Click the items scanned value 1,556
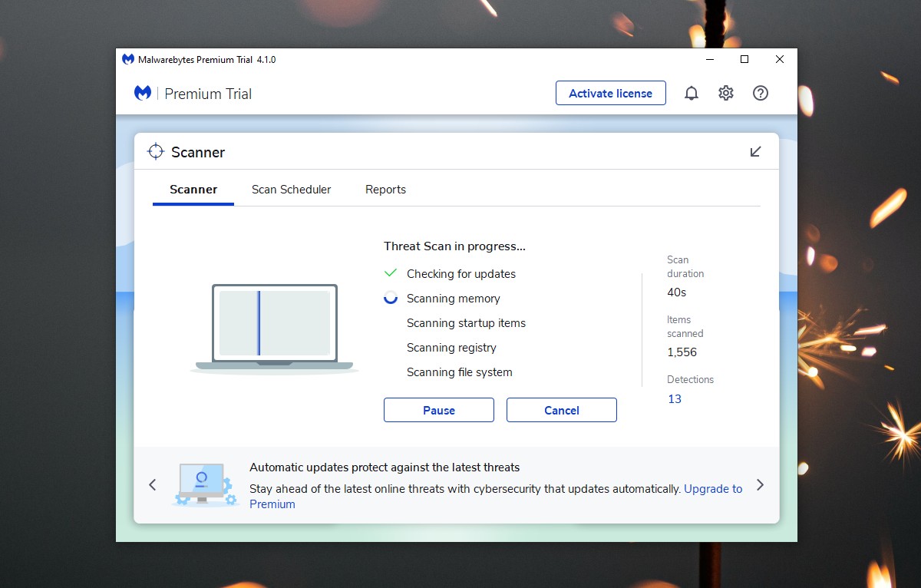The width and height of the screenshot is (921, 588). tap(682, 352)
